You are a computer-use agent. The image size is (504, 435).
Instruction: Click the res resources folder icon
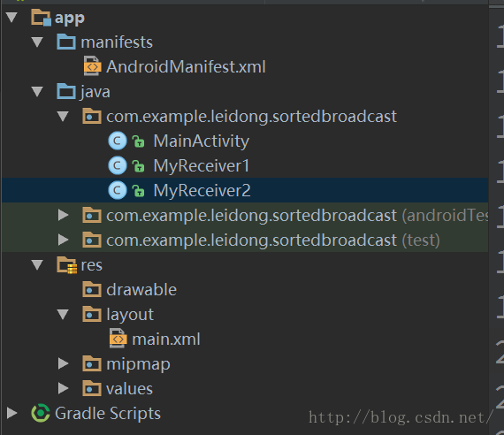click(67, 265)
